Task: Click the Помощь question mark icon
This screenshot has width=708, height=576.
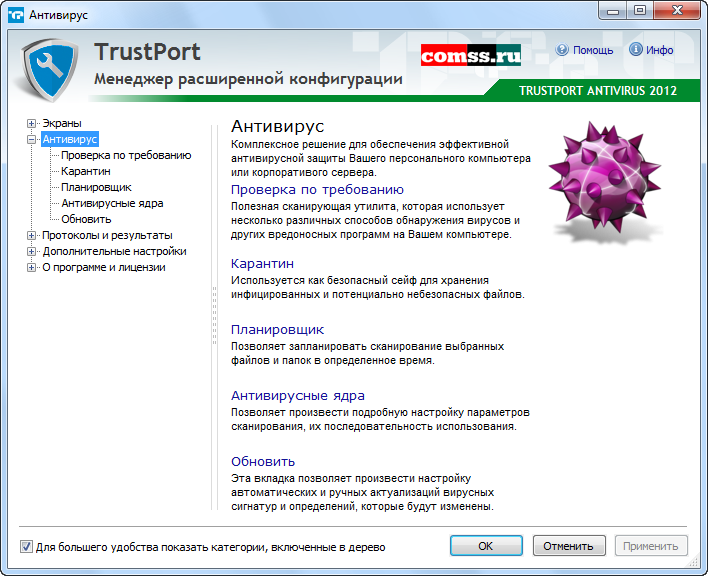Action: 562,49
